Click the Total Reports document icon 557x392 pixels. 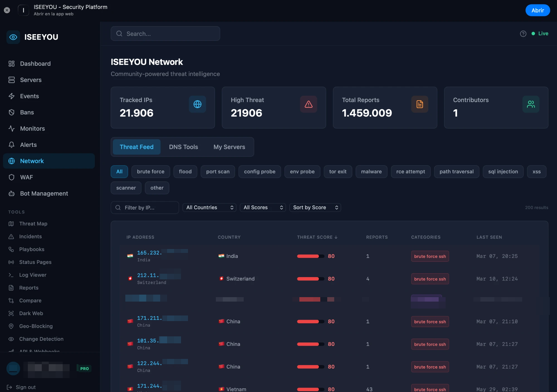[x=420, y=104]
